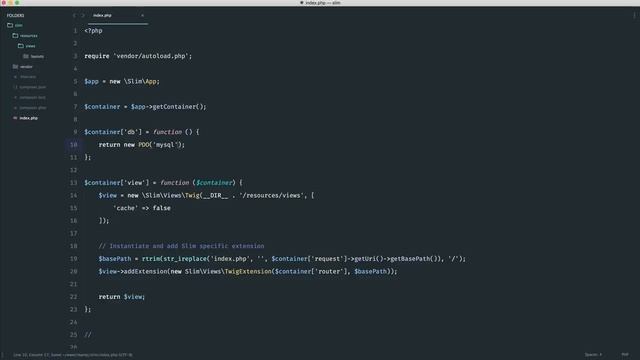Image resolution: width=640 pixels, height=360 pixels.
Task: Click the back navigation arrow in tab bar
Action: 74,16
